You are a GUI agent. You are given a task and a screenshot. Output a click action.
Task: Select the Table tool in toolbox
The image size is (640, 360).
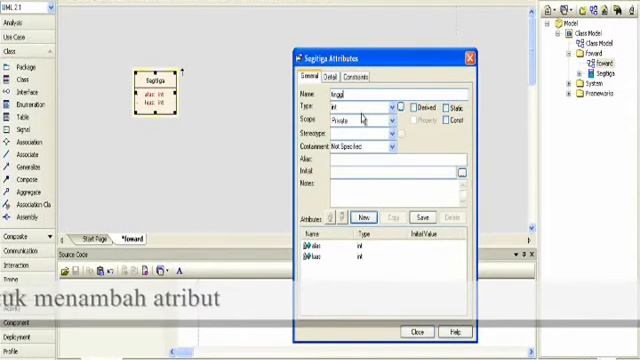coord(22,117)
